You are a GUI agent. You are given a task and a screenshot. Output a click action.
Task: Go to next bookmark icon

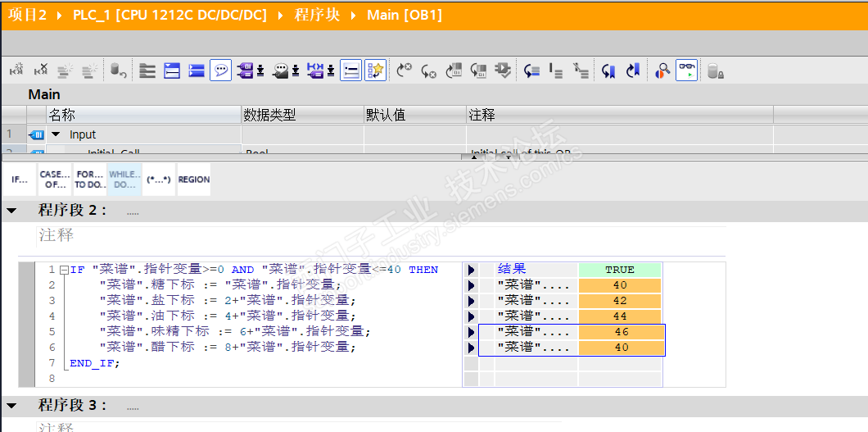(x=633, y=70)
